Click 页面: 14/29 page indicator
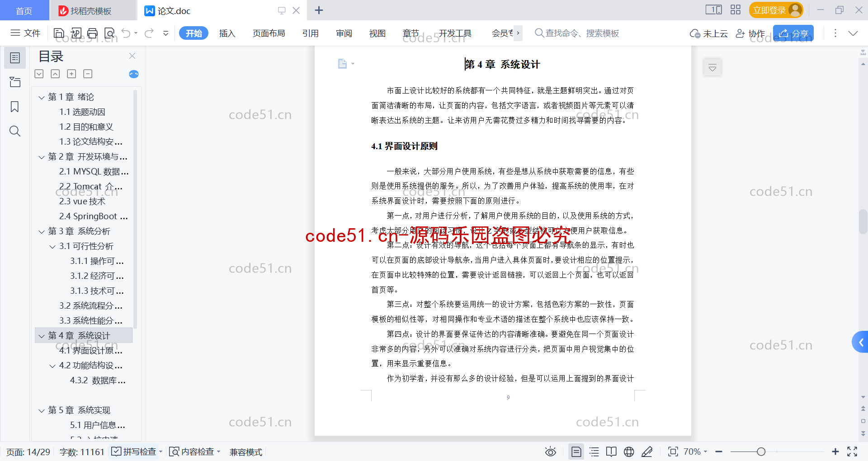 (28, 452)
